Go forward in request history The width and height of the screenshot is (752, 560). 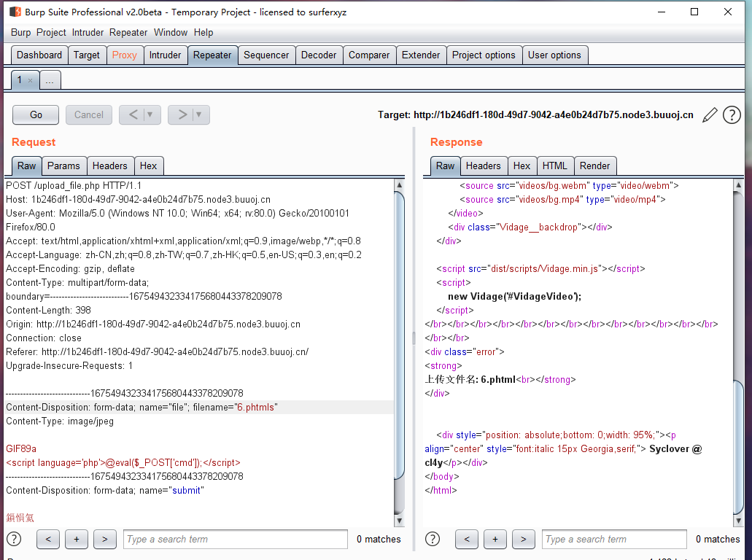(x=182, y=114)
